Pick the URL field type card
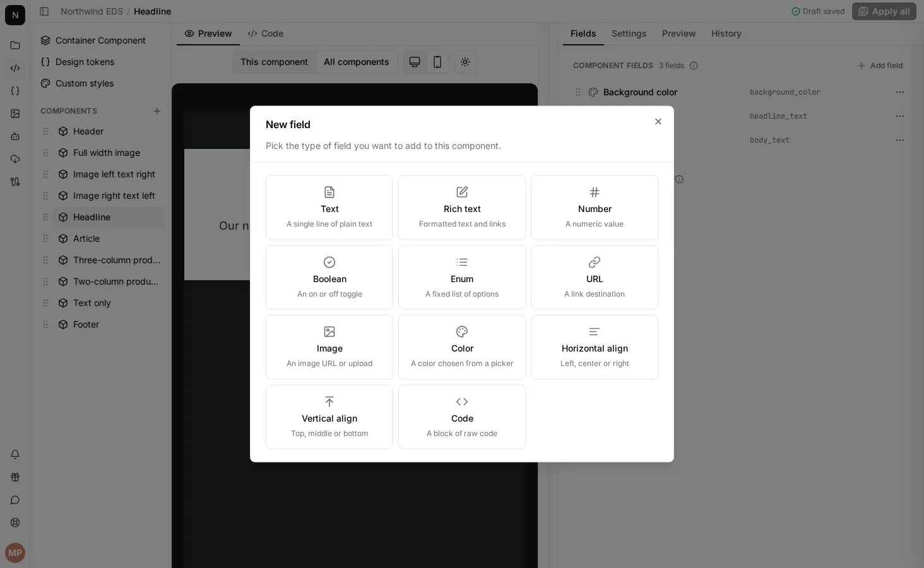The width and height of the screenshot is (924, 568). [x=595, y=278]
